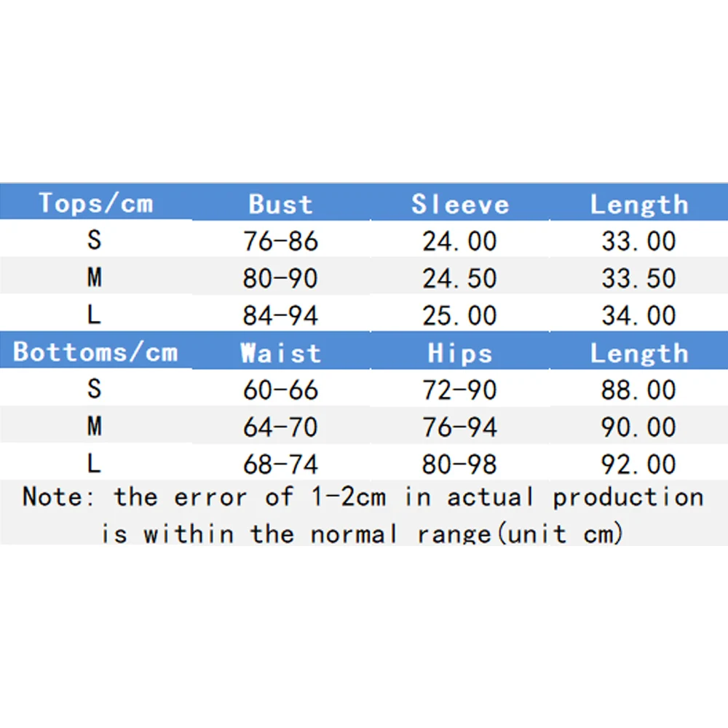Screen dimensions: 728x728
Task: Select sleeve value 24.50
Action: (x=460, y=278)
